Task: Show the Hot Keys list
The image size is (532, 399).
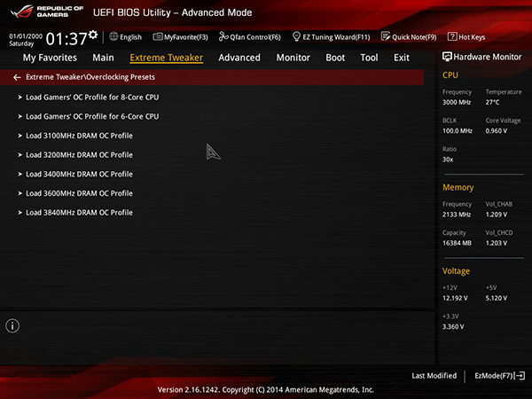Action: point(472,37)
